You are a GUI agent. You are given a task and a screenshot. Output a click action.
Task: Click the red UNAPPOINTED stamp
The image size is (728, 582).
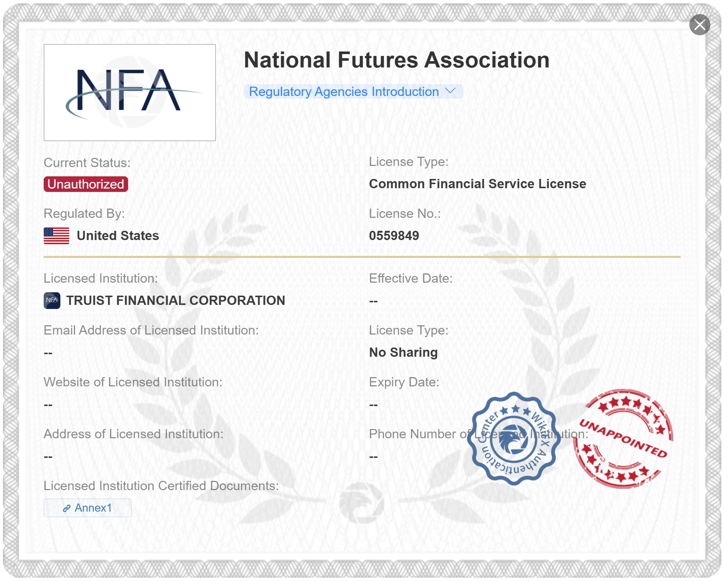tap(624, 439)
